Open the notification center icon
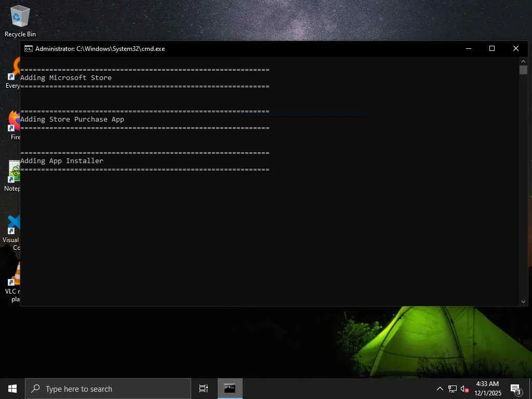The height and width of the screenshot is (399, 532). coord(516,389)
